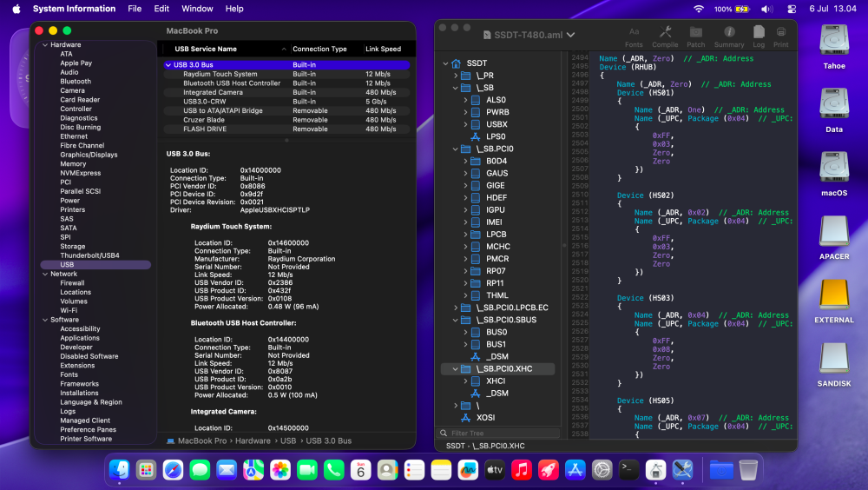This screenshot has width=868, height=490.
Task: Open the EXTERNAL drive on desktop
Action: 833,301
